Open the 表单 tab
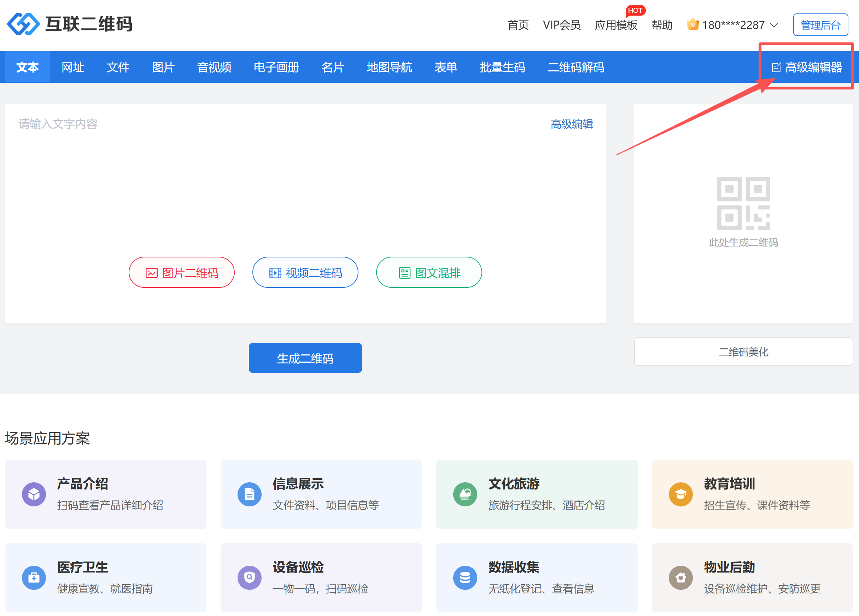859x616 pixels. point(446,67)
